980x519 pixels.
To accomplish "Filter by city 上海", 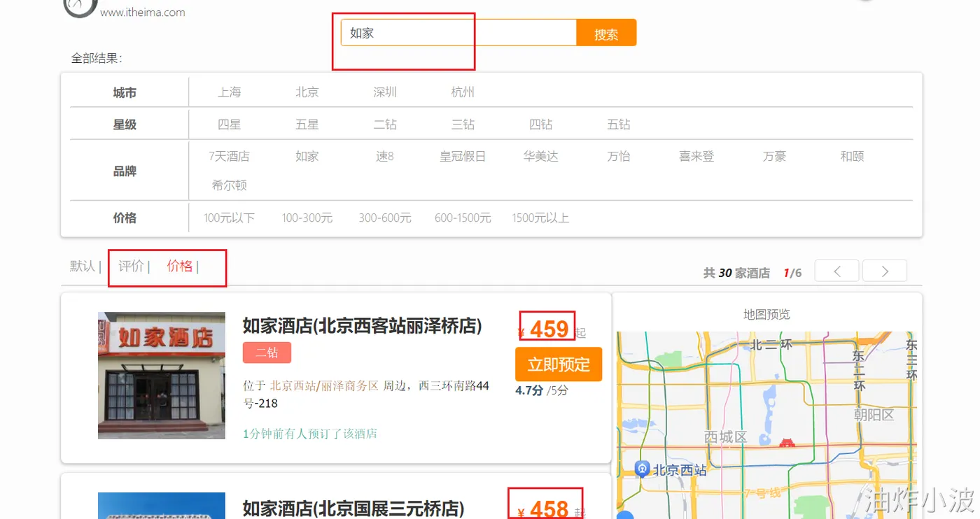I will pos(229,92).
